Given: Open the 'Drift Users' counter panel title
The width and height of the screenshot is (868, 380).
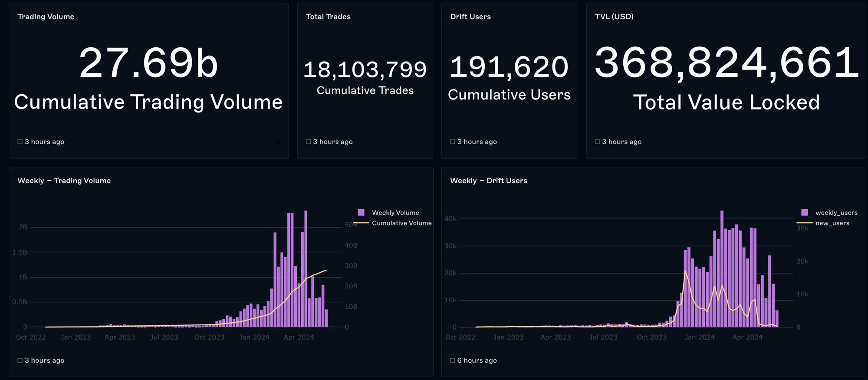Looking at the screenshot, I should pos(470,17).
